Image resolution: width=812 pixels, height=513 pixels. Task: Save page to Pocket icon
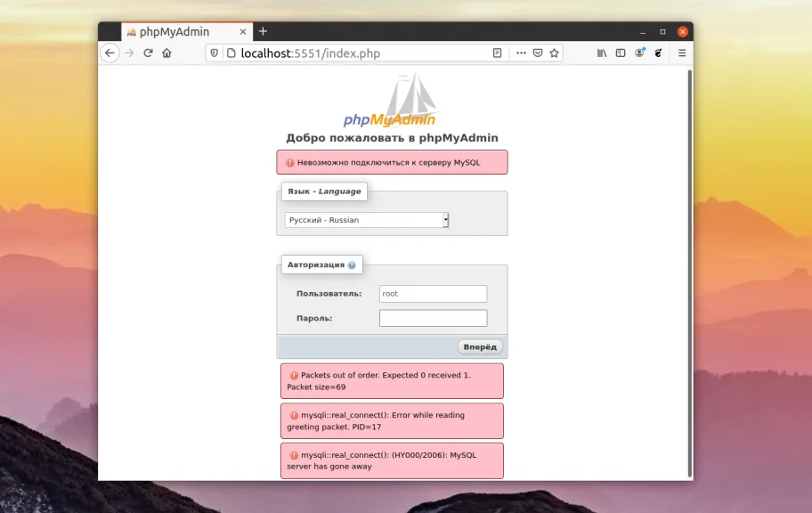click(x=538, y=53)
